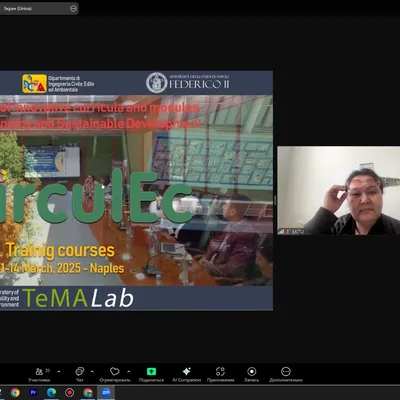Open the Zoom chat panel
The image size is (400, 400).
pyautogui.click(x=80, y=374)
